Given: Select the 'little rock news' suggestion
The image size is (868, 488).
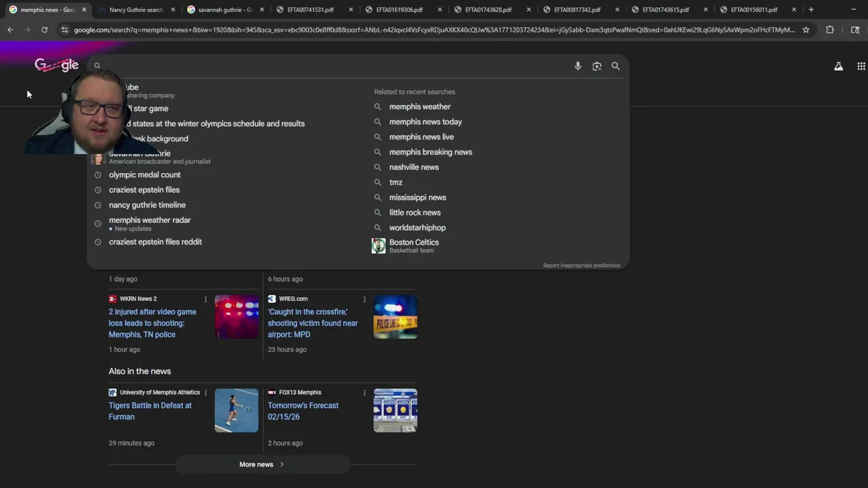Looking at the screenshot, I should (x=415, y=213).
